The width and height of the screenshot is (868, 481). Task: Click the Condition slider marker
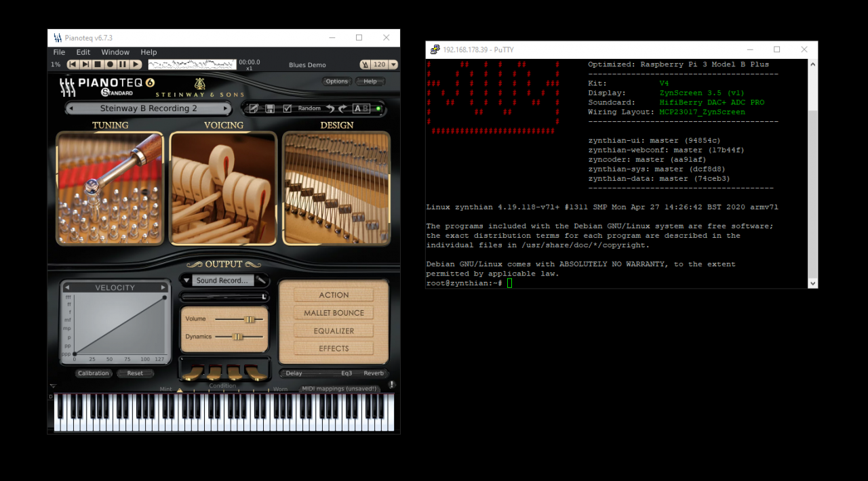click(x=180, y=390)
